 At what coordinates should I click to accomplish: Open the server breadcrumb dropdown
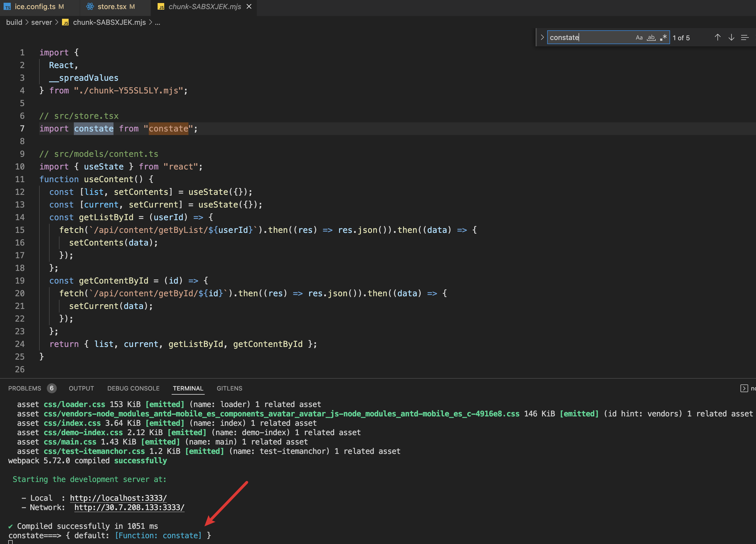42,22
